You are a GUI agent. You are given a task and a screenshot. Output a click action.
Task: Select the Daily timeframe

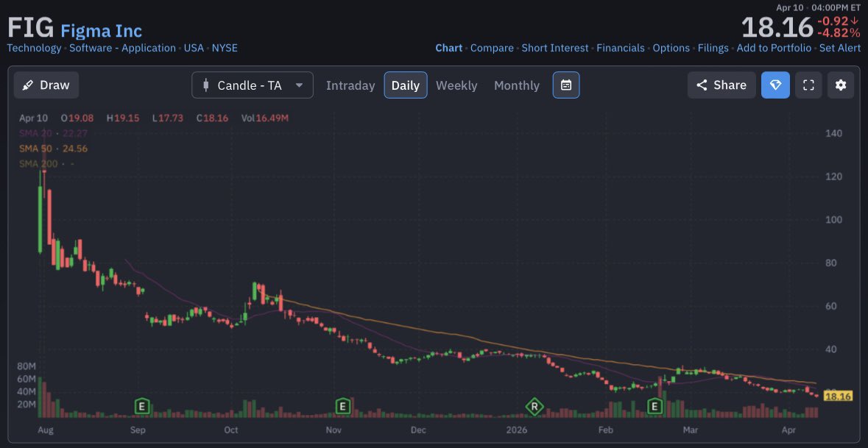point(406,85)
